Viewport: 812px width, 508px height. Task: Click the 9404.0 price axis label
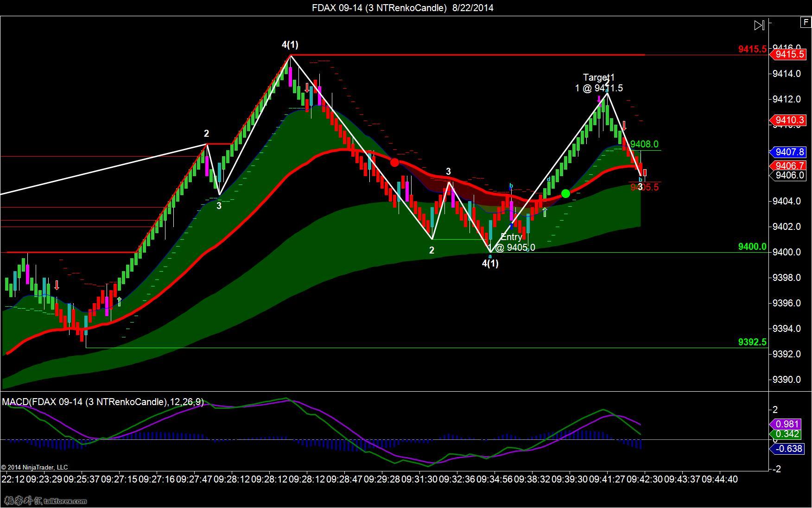786,201
